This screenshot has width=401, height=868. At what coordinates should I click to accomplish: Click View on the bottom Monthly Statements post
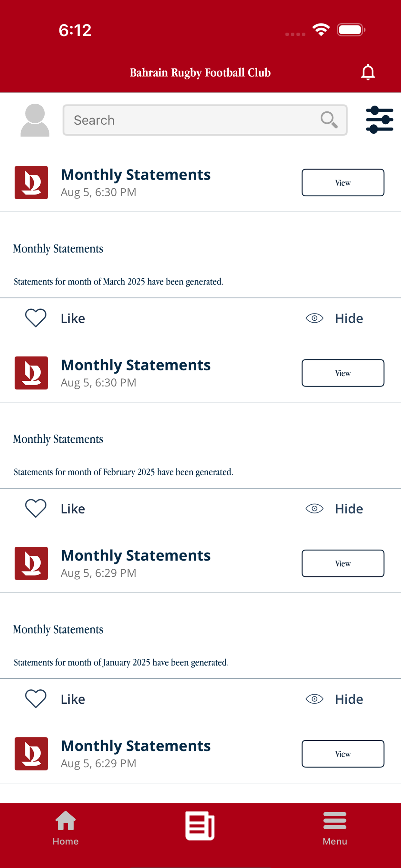343,753
